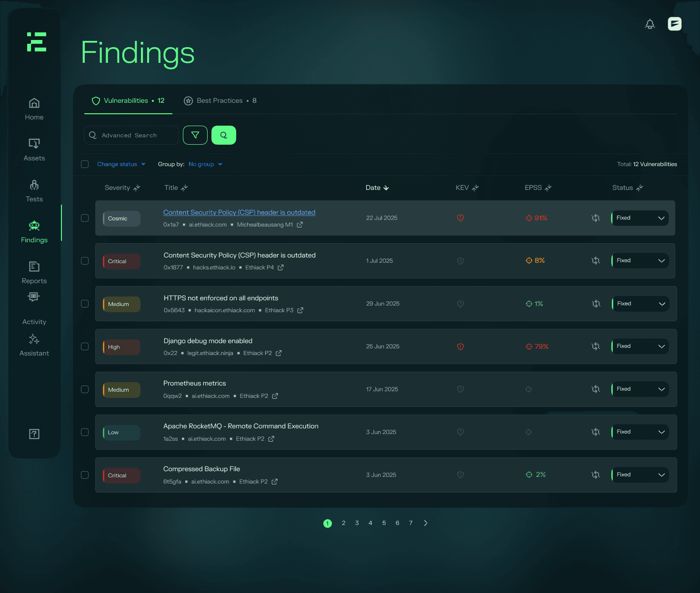Go to next page arrow

[x=426, y=523]
